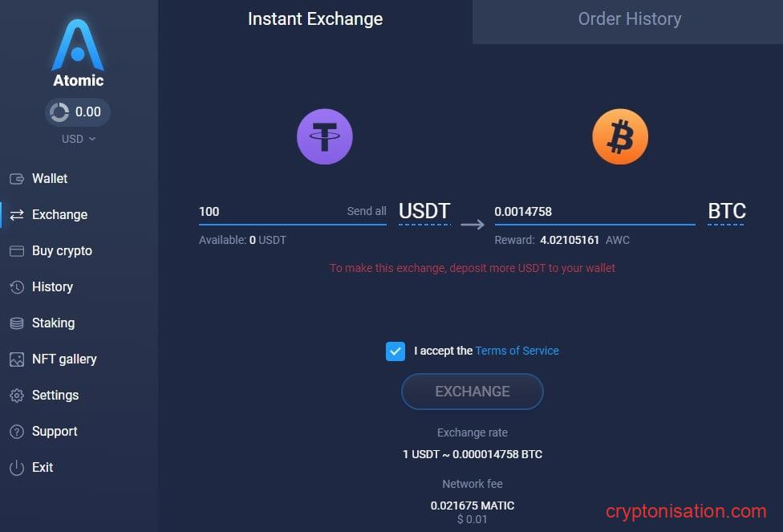783x532 pixels.
Task: Click the Atomic wallet logo
Action: point(78,46)
